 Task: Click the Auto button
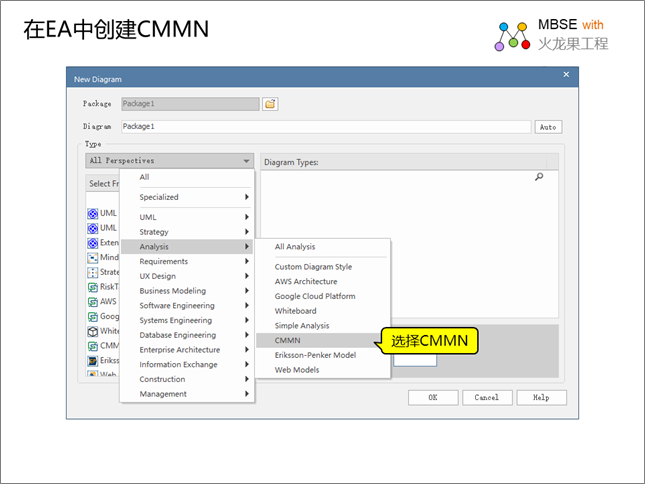(548, 127)
